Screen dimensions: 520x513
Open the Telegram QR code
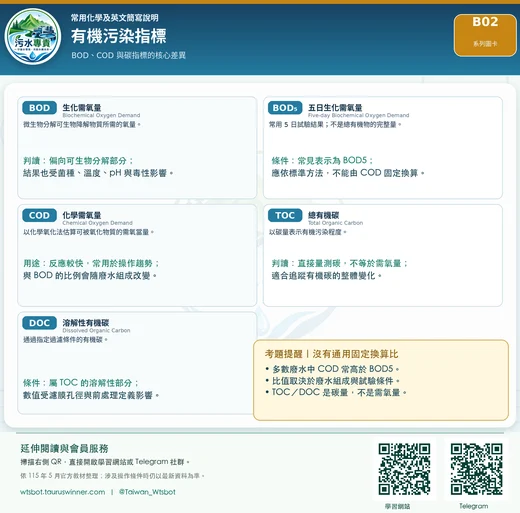[476, 469]
